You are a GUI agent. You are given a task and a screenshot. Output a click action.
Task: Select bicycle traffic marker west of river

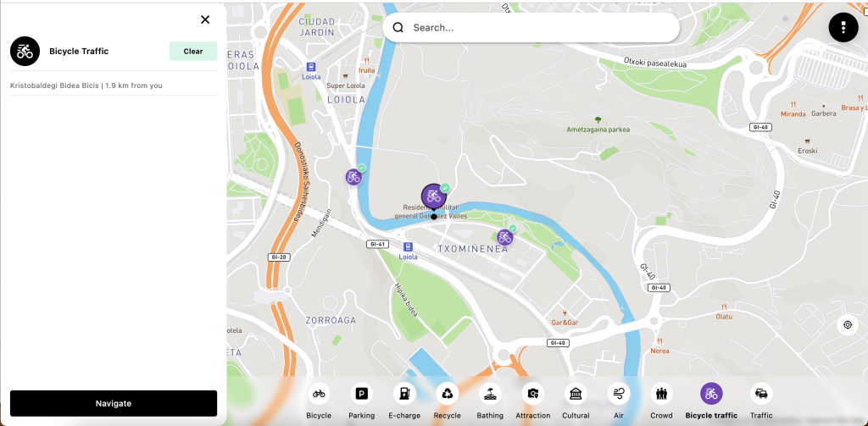[x=353, y=177]
